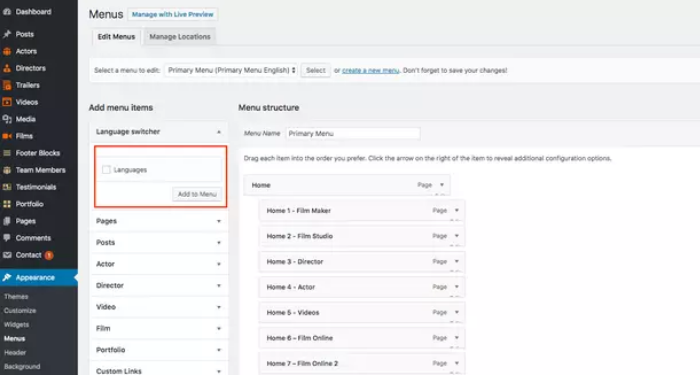Click the Contact envelope icon

(7, 255)
